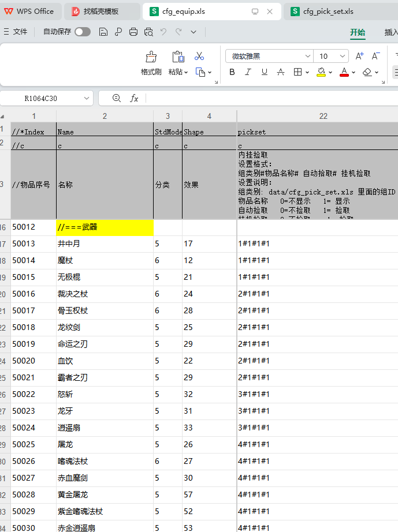Viewport: 398px width, 532px height.
Task: Expand the Name Box dropdown arrow
Action: tap(87, 99)
